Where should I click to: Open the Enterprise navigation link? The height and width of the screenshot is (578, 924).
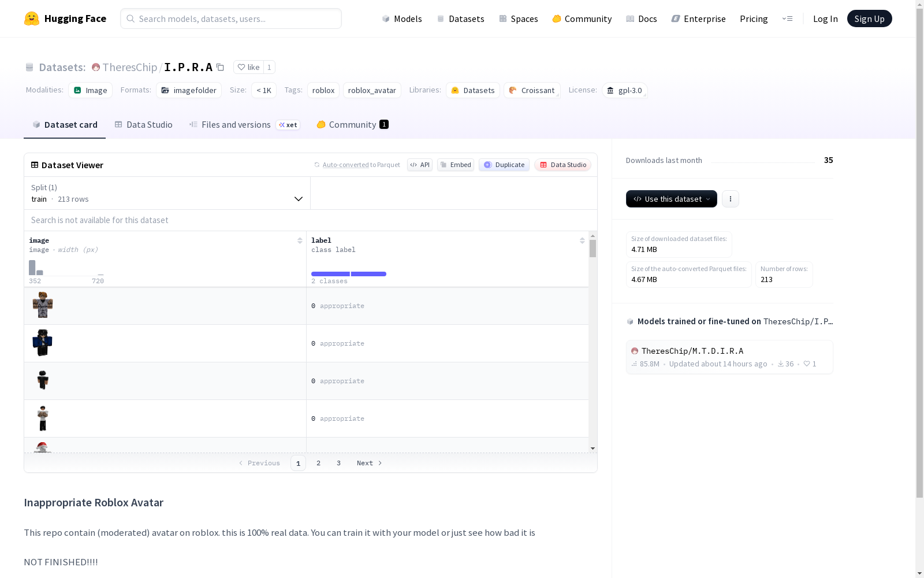click(699, 18)
